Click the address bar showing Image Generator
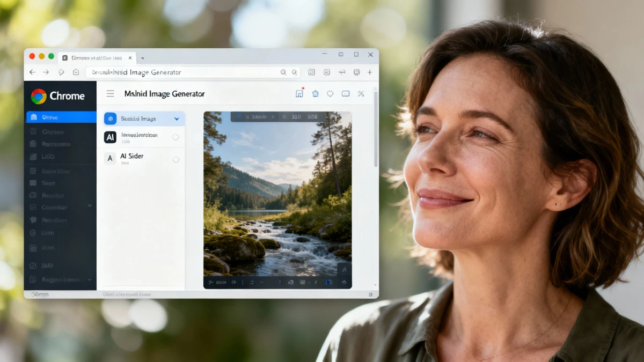Screen dimensions: 644x362 pos(182,72)
